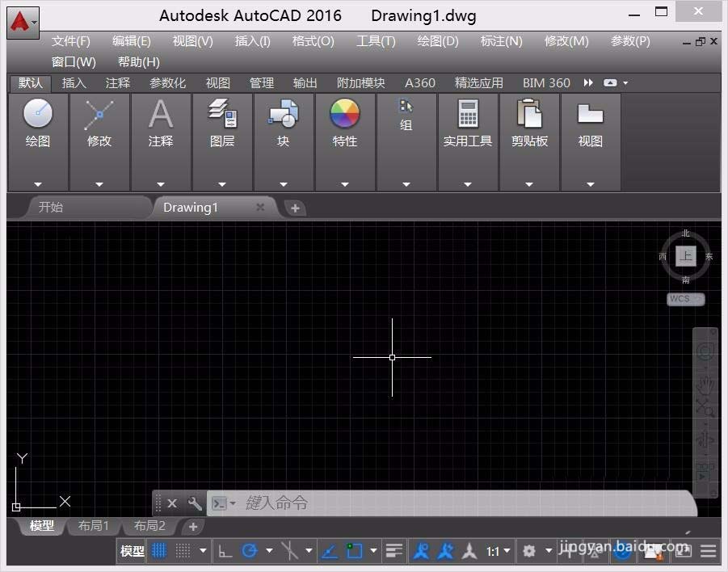
Task: Click the 实用工具 calculator icon
Action: tap(467, 114)
